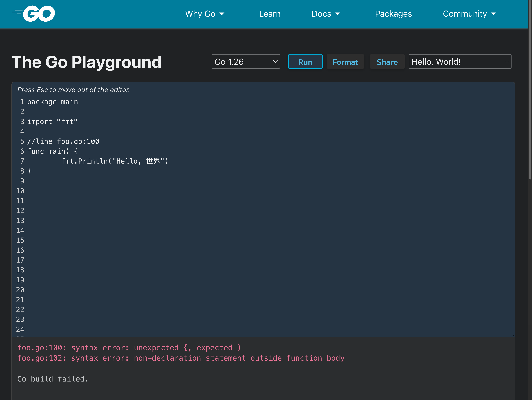This screenshot has width=532, height=400.
Task: Format the code
Action: (345, 62)
